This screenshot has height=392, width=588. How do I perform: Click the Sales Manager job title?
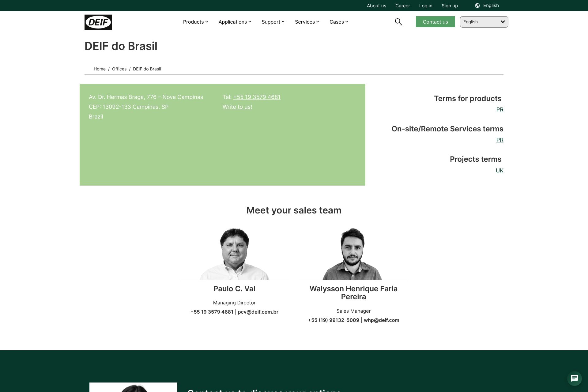353,311
